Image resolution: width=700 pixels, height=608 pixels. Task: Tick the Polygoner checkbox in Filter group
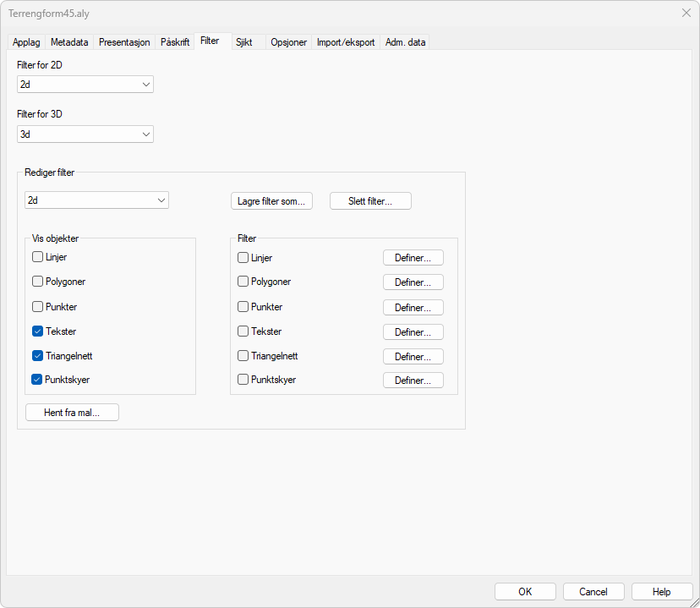coord(243,282)
